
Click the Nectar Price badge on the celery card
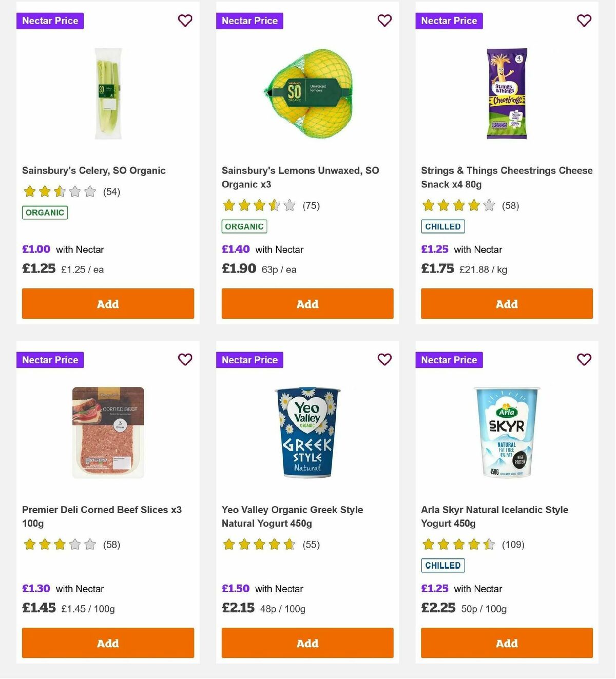50,21
